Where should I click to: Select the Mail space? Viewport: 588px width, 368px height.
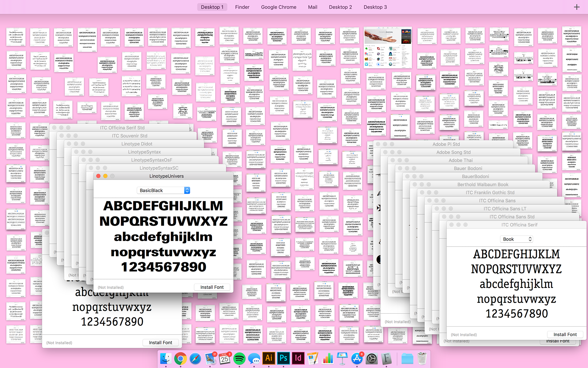click(312, 7)
